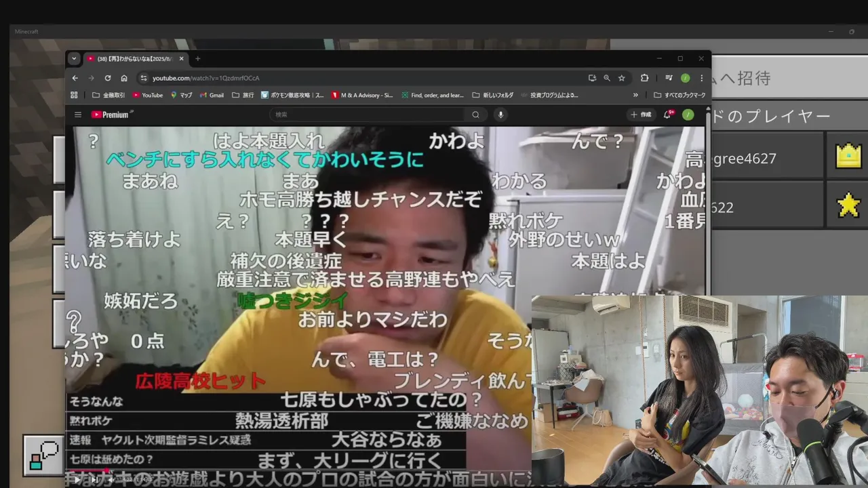
Task: Go forward in the Chrome browser
Action: 91,78
